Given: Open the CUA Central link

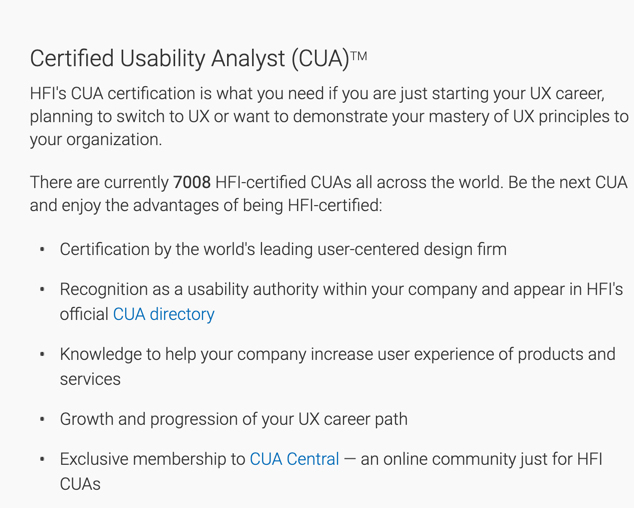Looking at the screenshot, I should point(294,459).
